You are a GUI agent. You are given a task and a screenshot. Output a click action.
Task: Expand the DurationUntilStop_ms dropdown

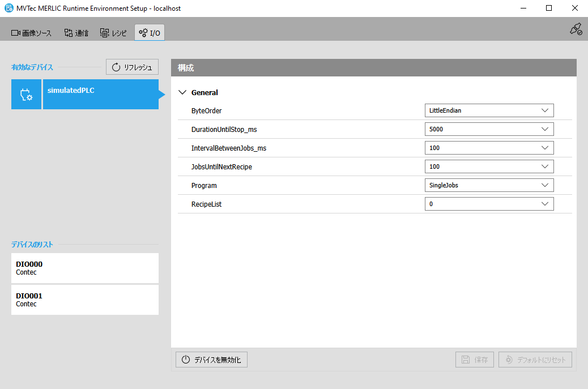click(489, 129)
